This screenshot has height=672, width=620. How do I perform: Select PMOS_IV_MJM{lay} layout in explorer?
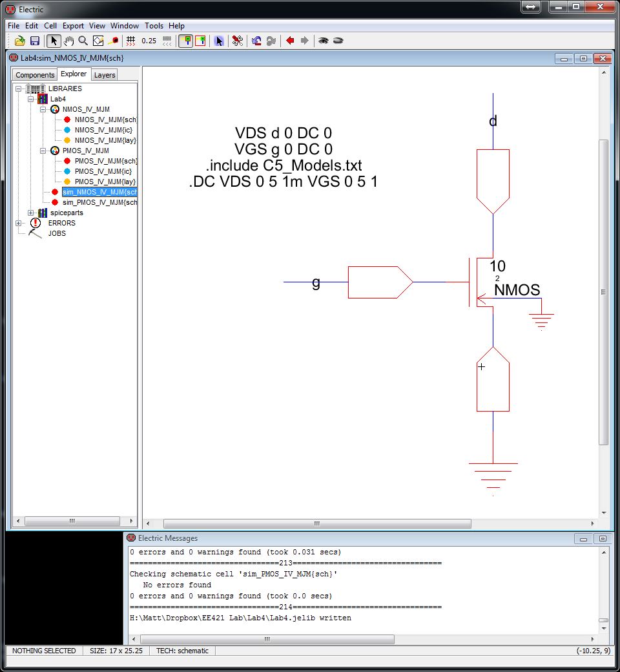pyautogui.click(x=105, y=182)
